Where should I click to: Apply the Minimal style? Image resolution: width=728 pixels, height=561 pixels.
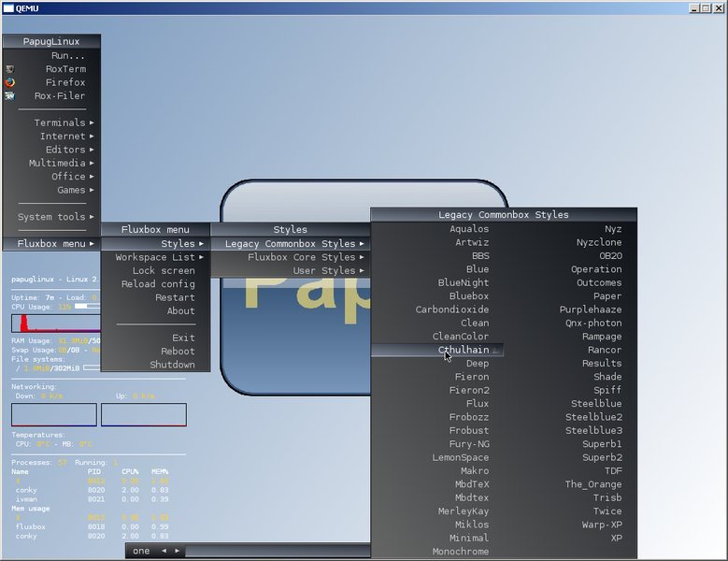(x=437, y=539)
